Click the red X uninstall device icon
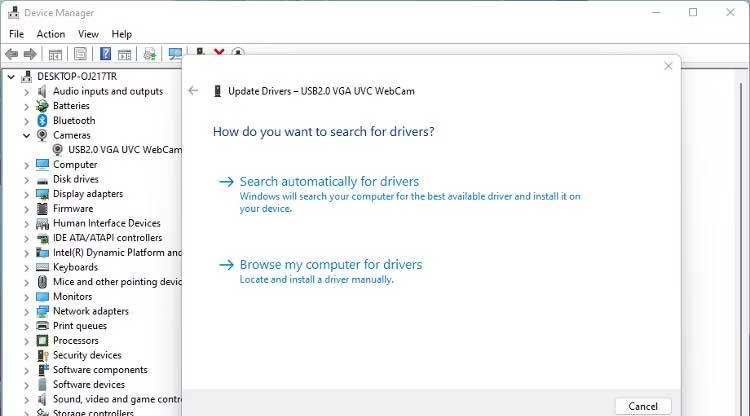Viewport: 750px width, 416px height. coord(219,51)
